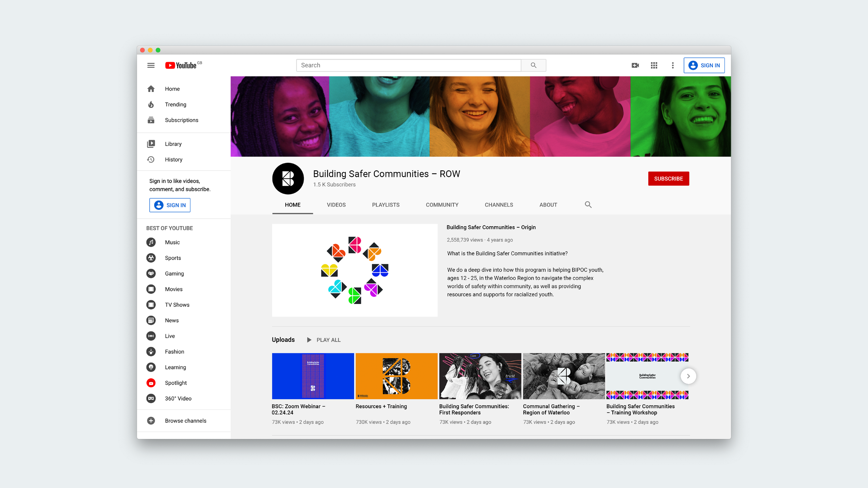Select the Home channel tab
Image resolution: width=868 pixels, height=488 pixels.
292,205
